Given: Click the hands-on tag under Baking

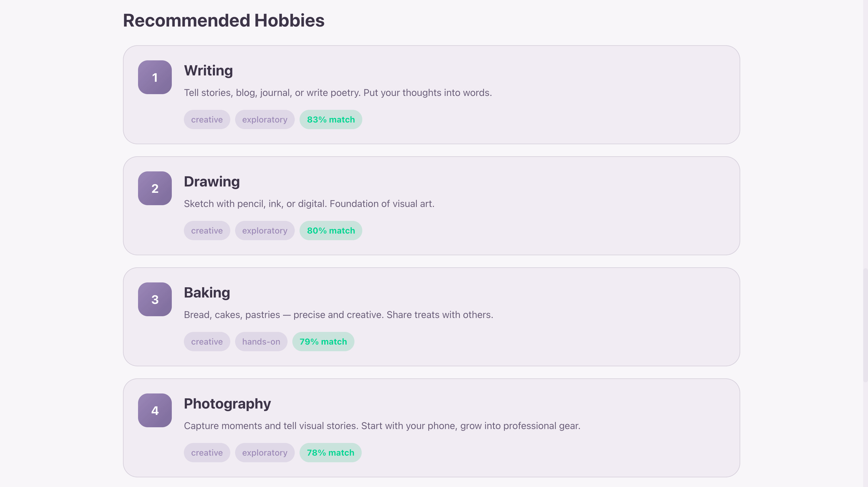Looking at the screenshot, I should click(261, 341).
